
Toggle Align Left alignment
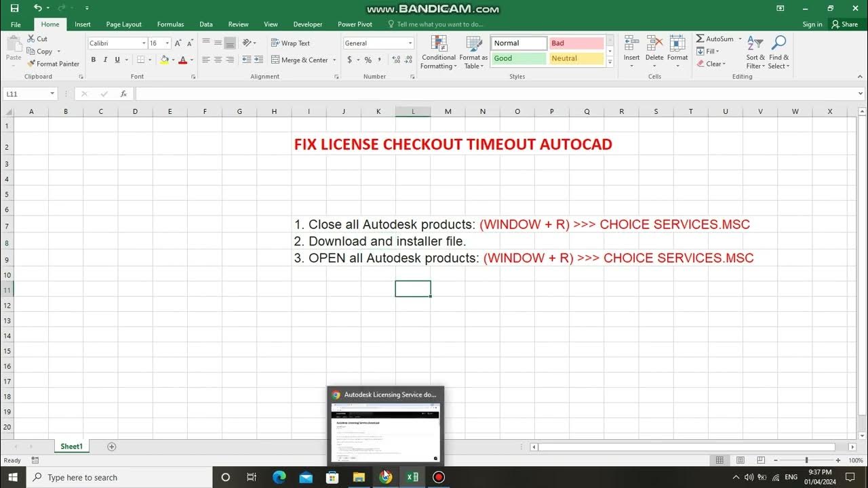click(x=206, y=60)
